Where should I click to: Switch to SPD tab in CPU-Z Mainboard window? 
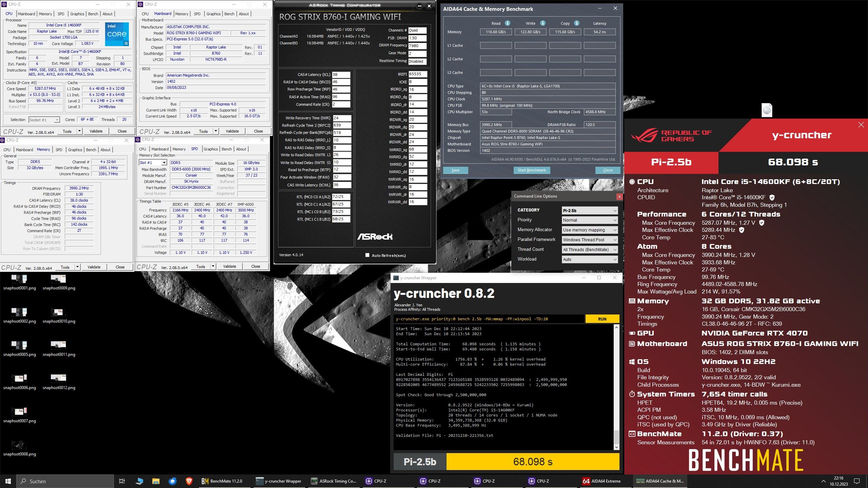tap(197, 14)
